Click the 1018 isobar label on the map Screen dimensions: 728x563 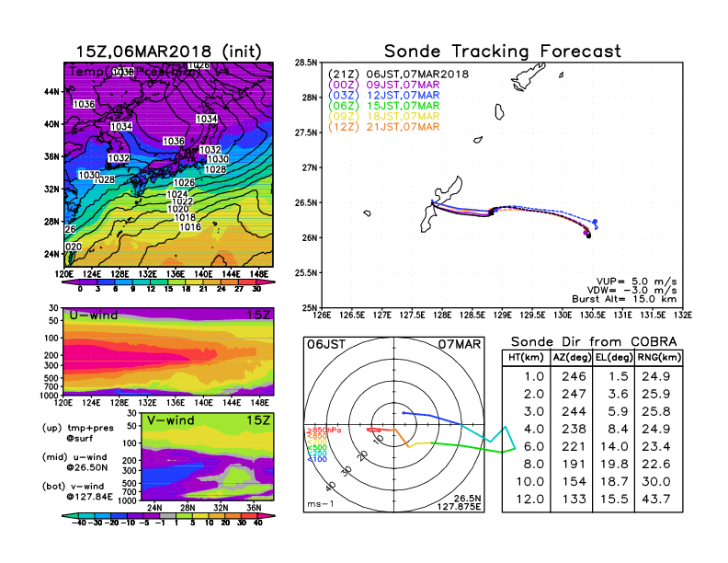point(185,217)
